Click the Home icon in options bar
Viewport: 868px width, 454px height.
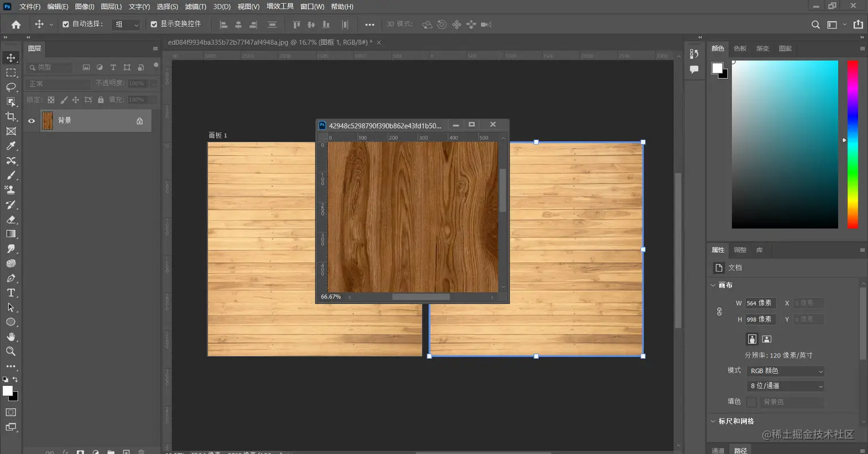16,25
